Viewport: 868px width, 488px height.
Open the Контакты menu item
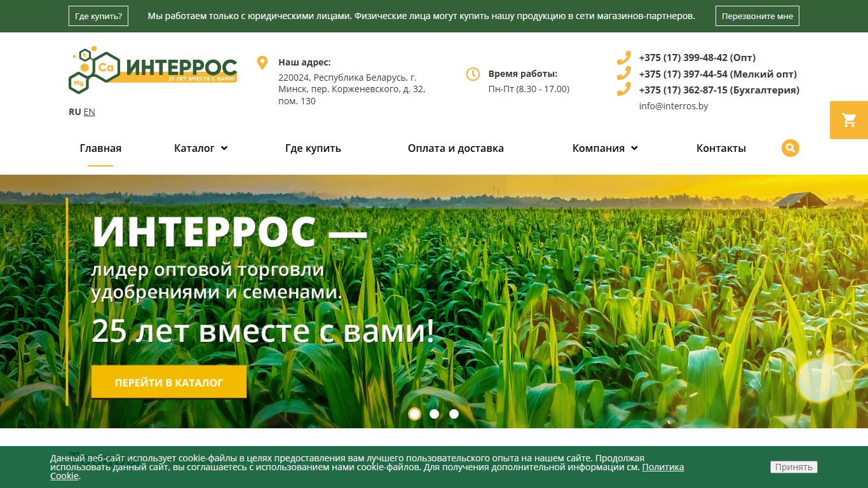(721, 148)
